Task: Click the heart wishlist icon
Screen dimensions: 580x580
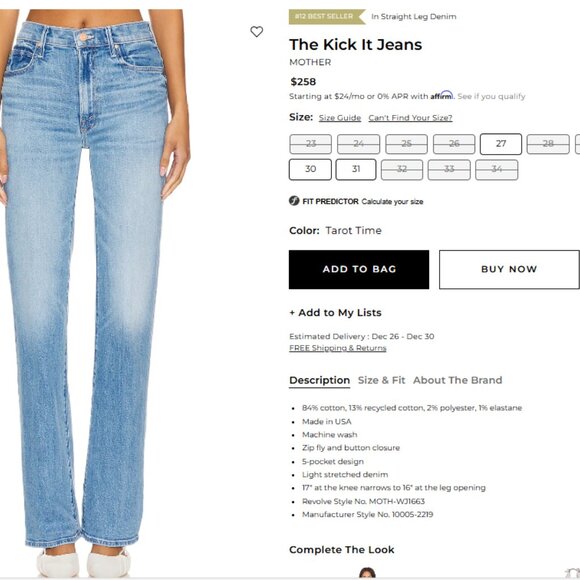Action: click(256, 32)
